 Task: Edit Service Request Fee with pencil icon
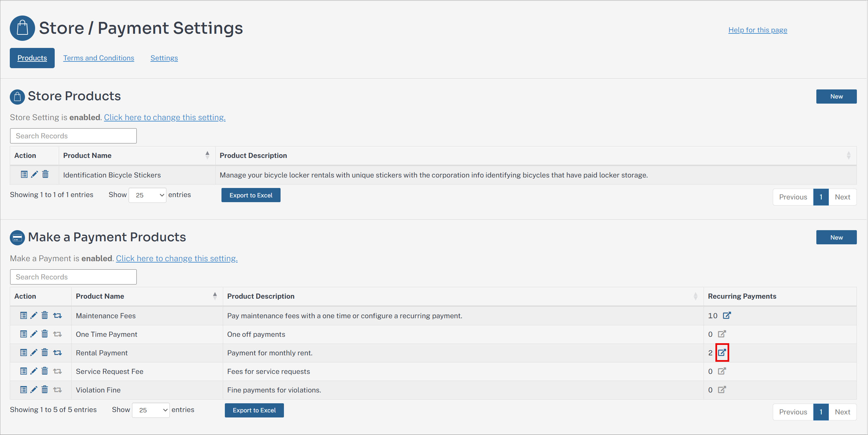click(x=34, y=371)
